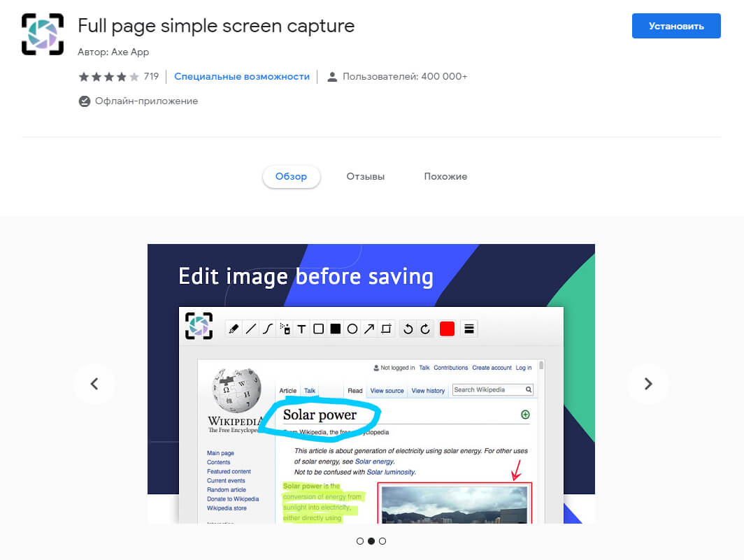This screenshot has height=560, width=744.
Task: Click the Full page simple screen capture title
Action: [x=216, y=26]
